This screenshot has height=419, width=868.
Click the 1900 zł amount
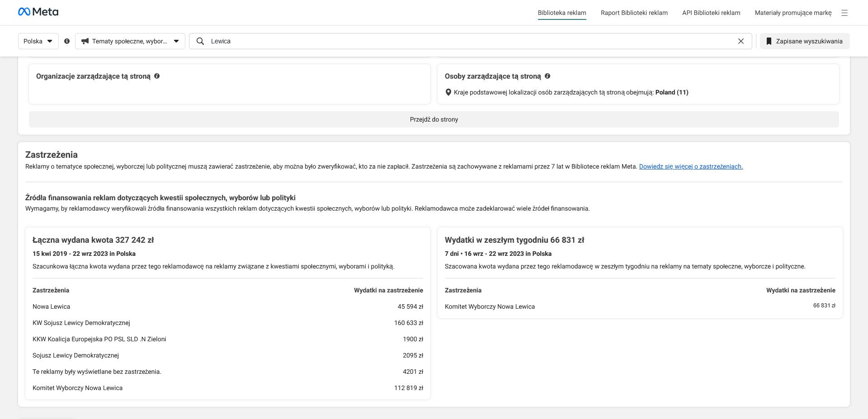coord(413,339)
